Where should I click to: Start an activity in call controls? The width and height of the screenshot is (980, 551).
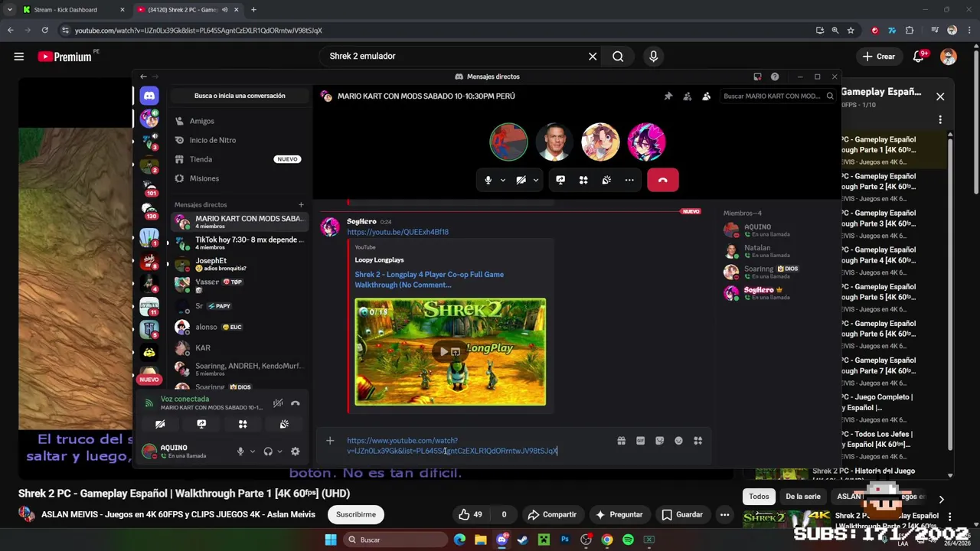point(583,180)
